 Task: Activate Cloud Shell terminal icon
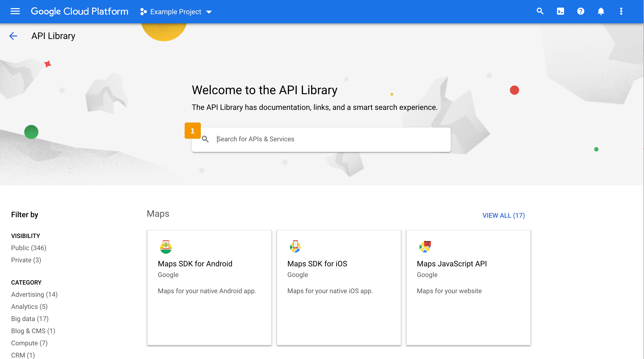point(560,11)
